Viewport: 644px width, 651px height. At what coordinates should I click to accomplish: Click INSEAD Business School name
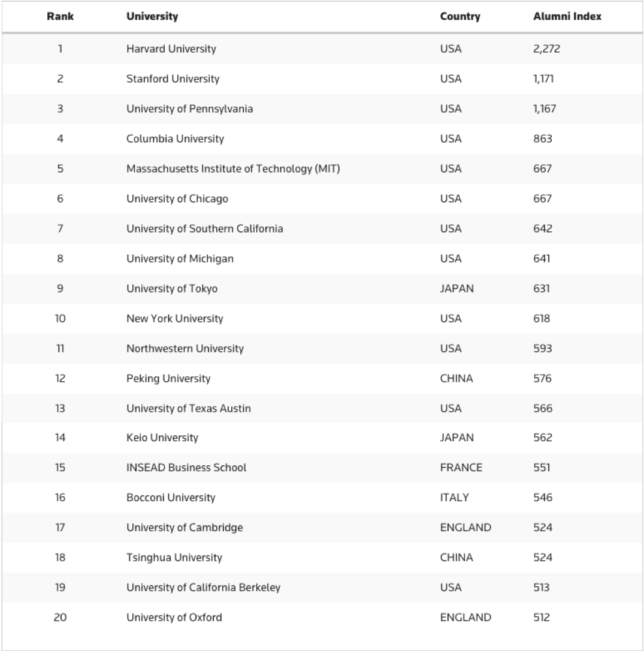coord(186,468)
